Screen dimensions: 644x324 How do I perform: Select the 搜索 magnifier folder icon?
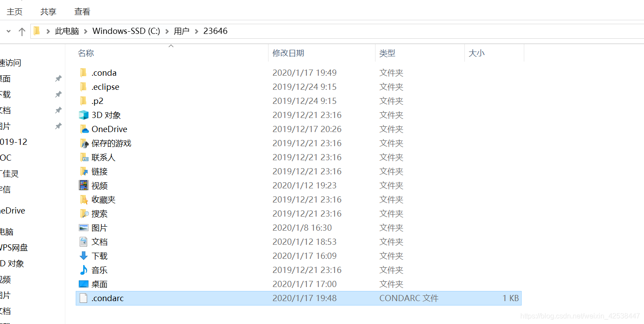point(84,214)
